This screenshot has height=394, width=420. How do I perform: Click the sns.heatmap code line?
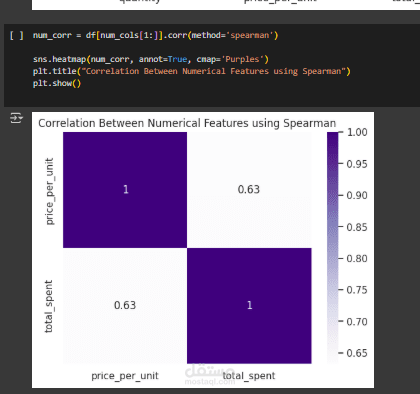[x=151, y=59]
